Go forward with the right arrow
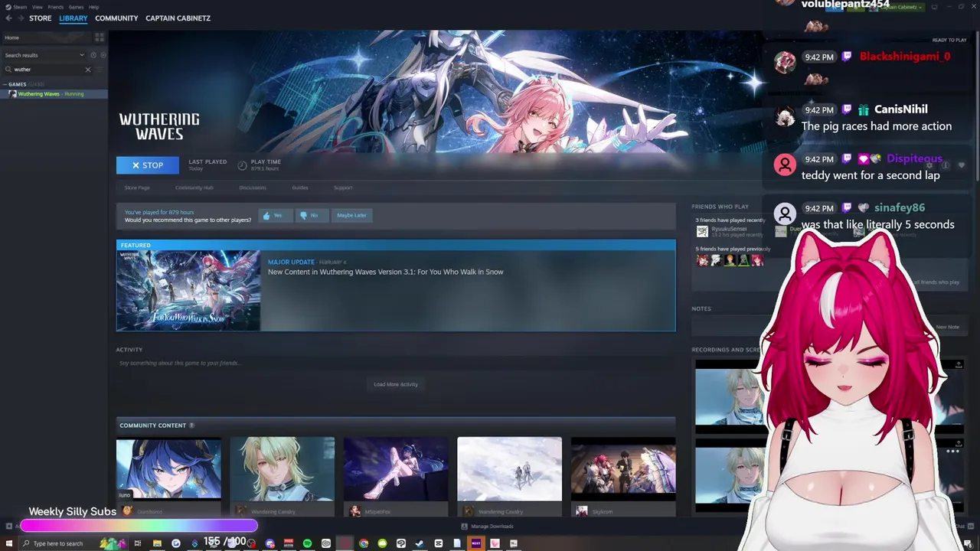Viewport: 980px width, 551px height. (20, 18)
